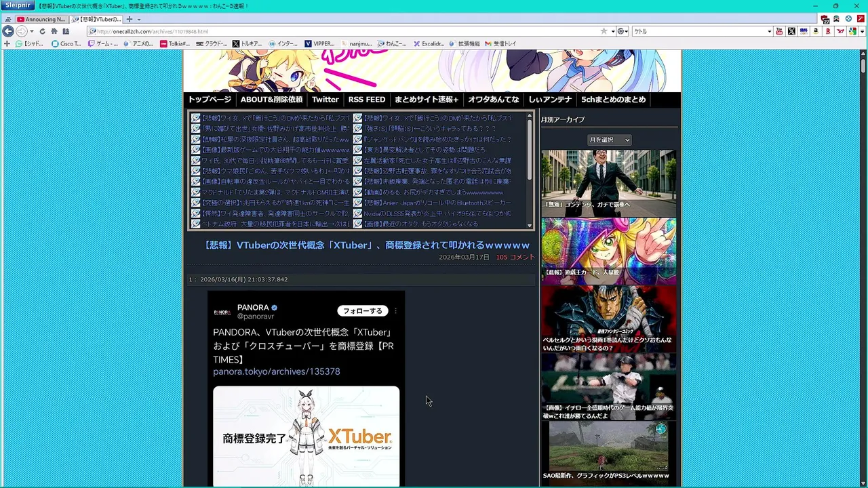The width and height of the screenshot is (868, 488).
Task: Open the SAO最新作 thumbnail article
Action: point(609,453)
